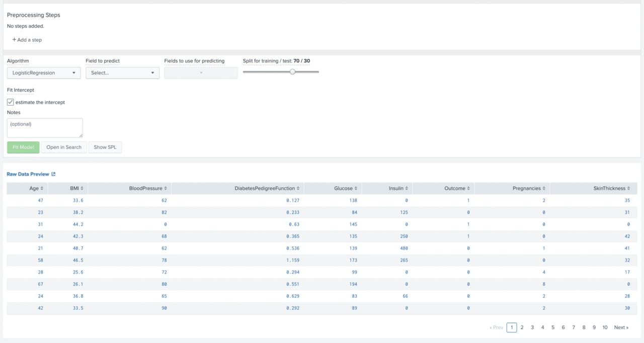
Task: Open the model in Search
Action: [x=63, y=147]
